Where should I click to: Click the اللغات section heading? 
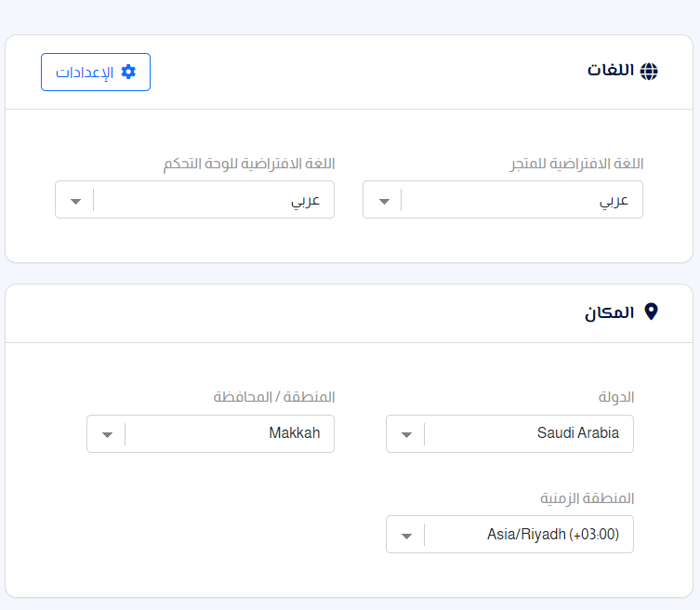click(x=610, y=71)
